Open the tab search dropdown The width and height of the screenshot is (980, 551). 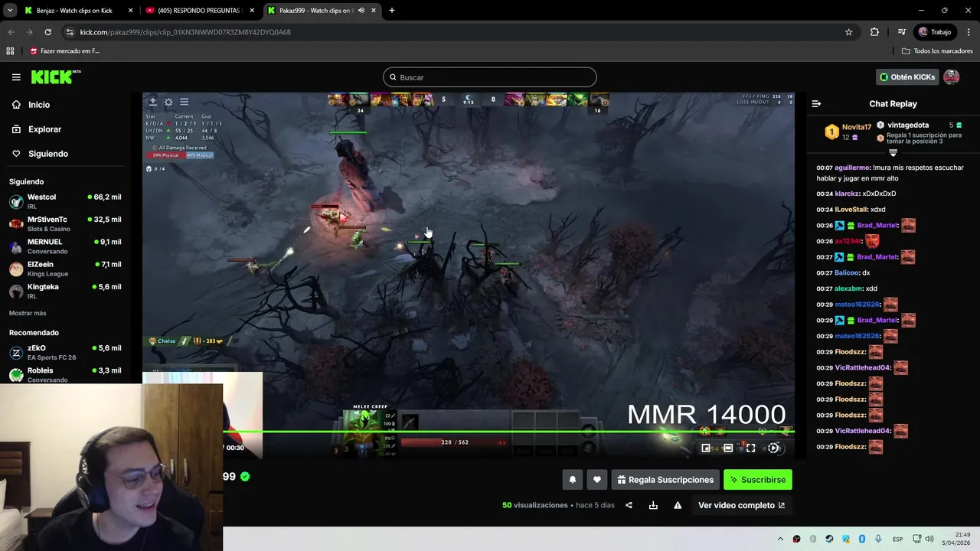point(10,11)
